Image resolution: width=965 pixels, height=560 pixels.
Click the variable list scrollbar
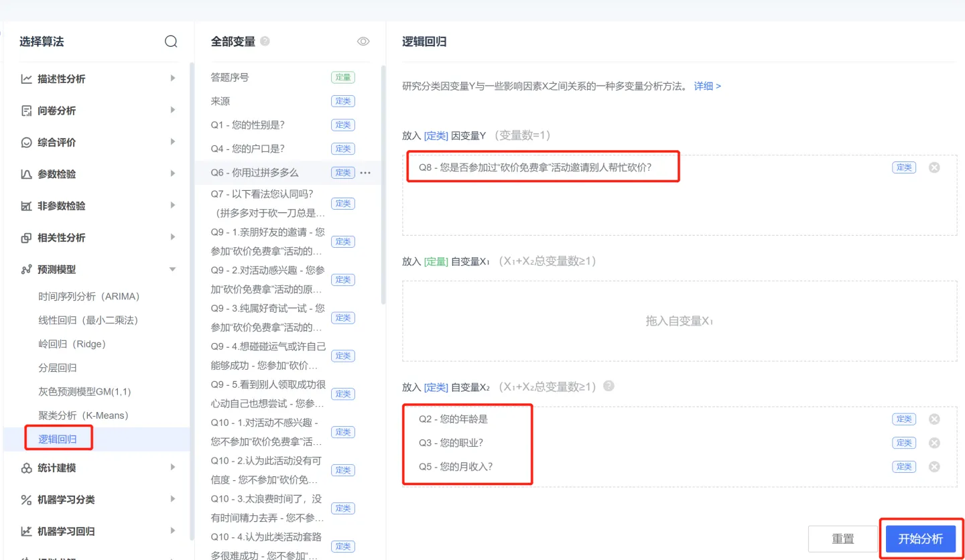(383, 184)
